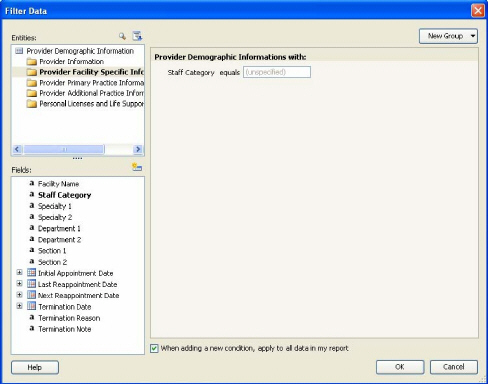Click the text-type icon beside Staff Category
The width and height of the screenshot is (488, 384).
tap(32, 194)
